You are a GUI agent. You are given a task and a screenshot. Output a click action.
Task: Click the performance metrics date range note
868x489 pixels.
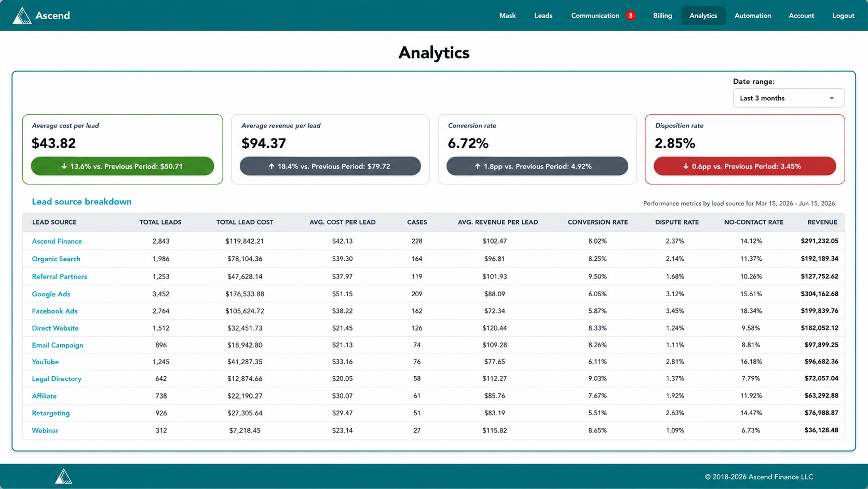pos(740,204)
